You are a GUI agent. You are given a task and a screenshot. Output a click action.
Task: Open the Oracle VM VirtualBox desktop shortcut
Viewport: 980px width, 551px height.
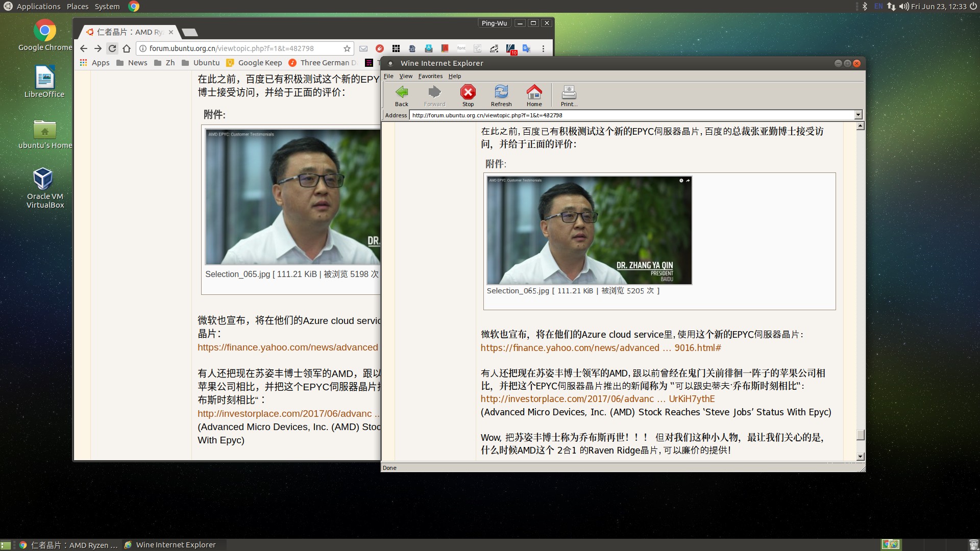click(x=45, y=188)
